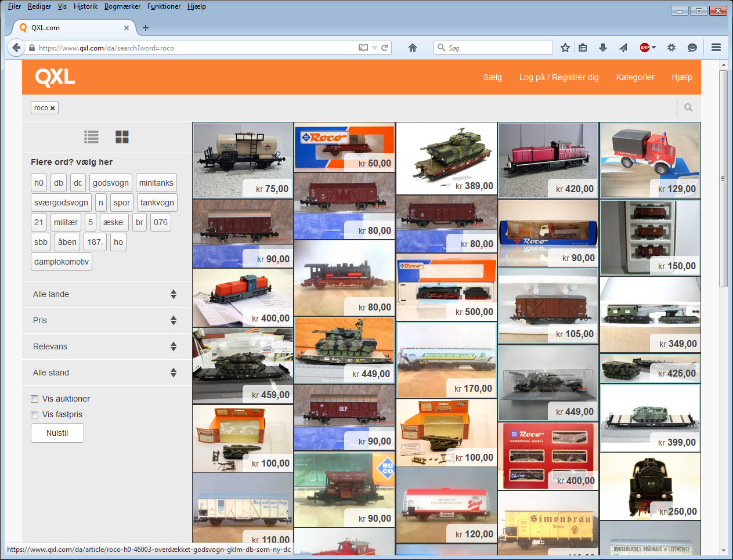Add the minitanks keyword filter

tap(156, 183)
